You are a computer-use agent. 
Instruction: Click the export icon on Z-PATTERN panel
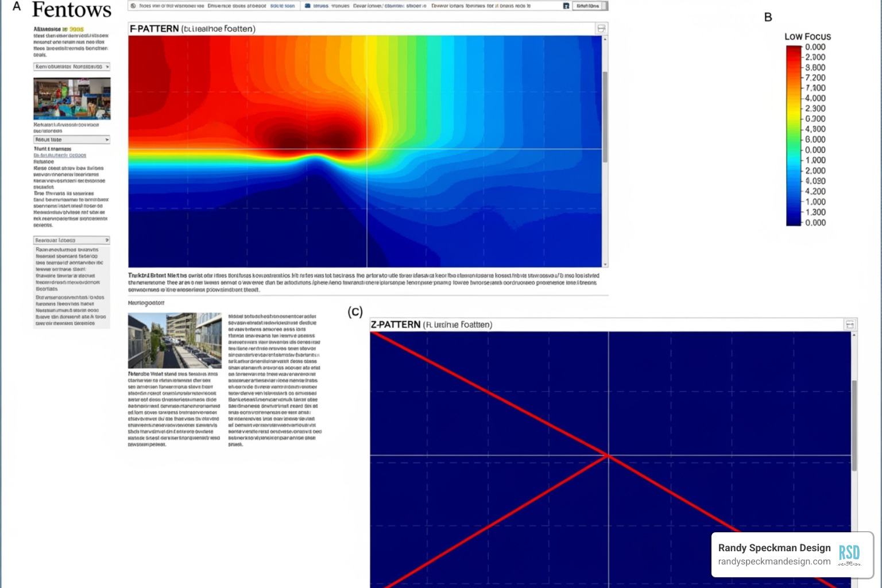[850, 324]
